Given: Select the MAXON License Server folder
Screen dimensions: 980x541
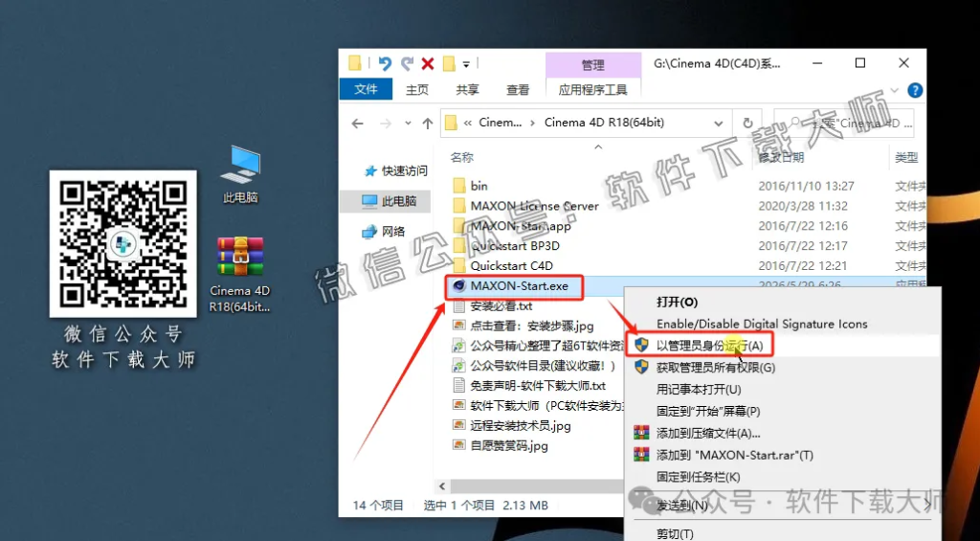Looking at the screenshot, I should (x=525, y=206).
